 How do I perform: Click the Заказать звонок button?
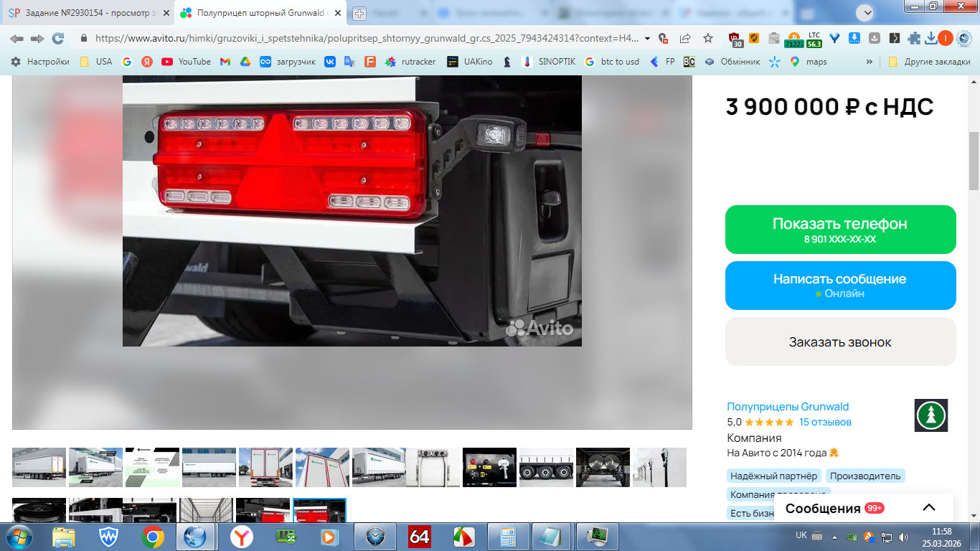(x=840, y=342)
